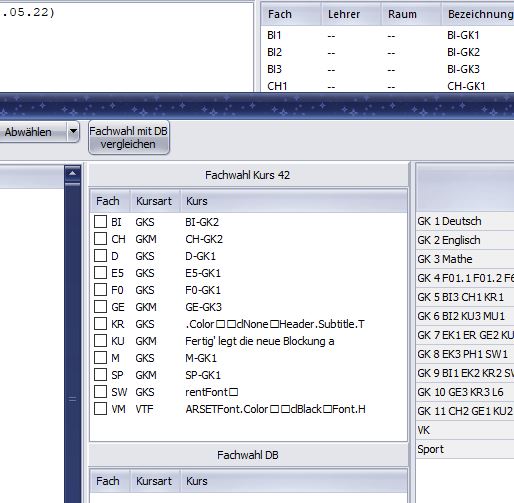
Task: Select the BI2 row in top table
Action: click(387, 52)
